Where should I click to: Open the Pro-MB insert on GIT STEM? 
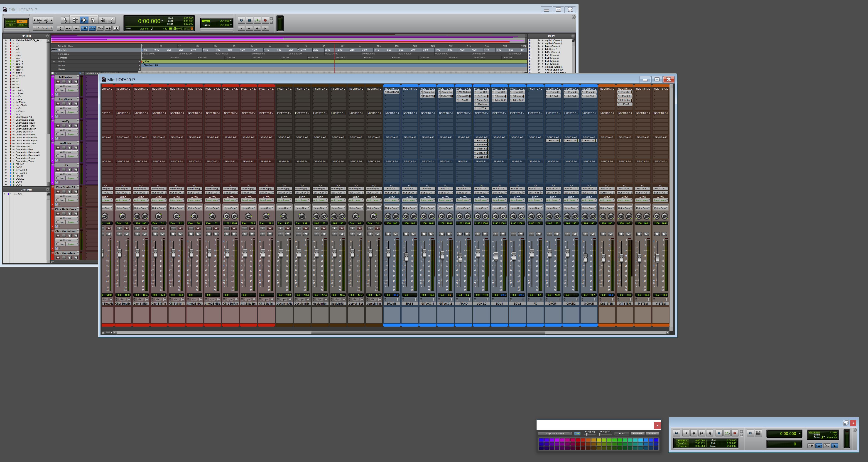[625, 92]
